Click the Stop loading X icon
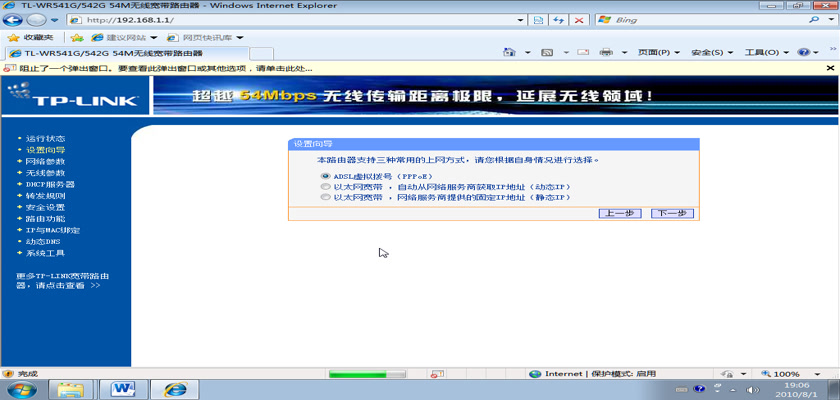This screenshot has height=400, width=840. 579,20
